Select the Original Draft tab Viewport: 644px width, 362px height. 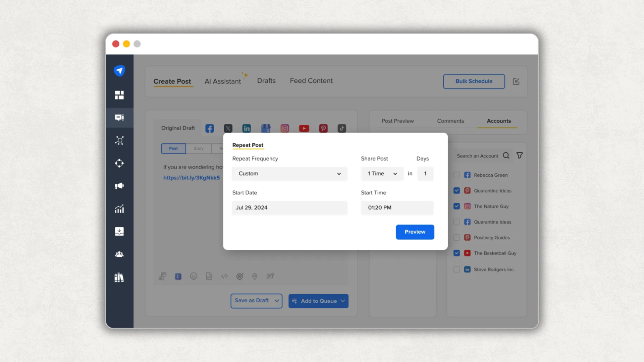[x=178, y=128]
